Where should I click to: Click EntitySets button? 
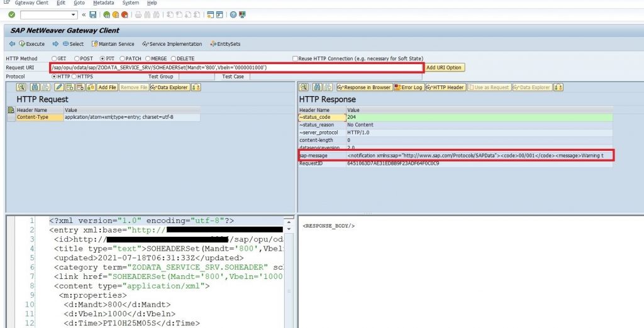coord(225,44)
